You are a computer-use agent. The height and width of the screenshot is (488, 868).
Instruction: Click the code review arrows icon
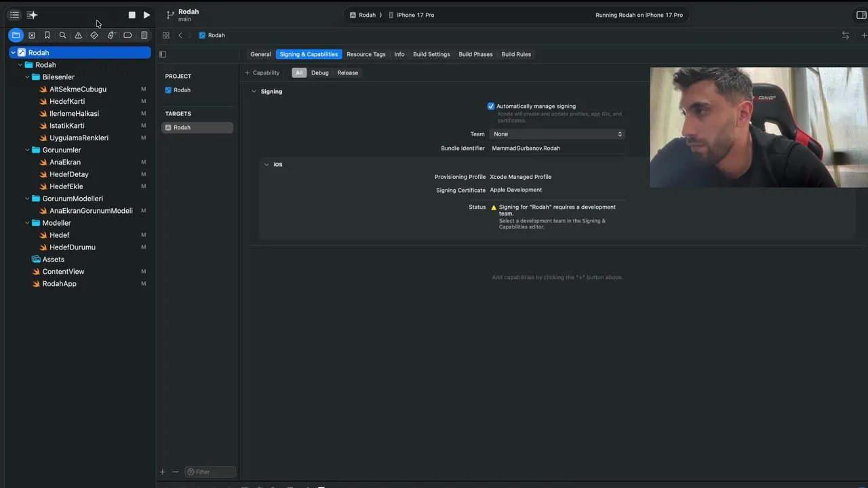[845, 35]
